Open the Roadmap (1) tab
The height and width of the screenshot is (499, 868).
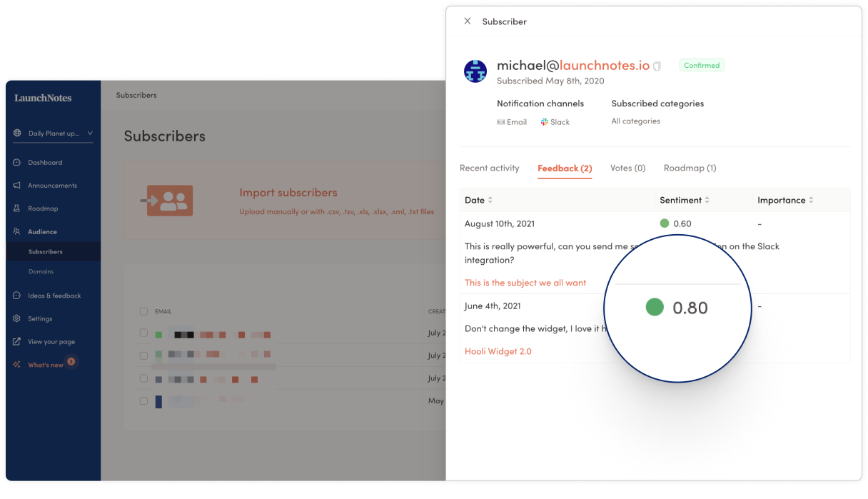click(x=690, y=168)
